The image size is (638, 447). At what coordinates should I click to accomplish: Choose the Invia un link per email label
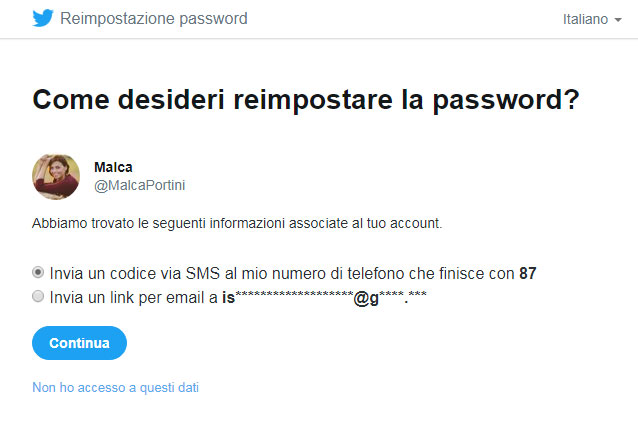(238, 298)
